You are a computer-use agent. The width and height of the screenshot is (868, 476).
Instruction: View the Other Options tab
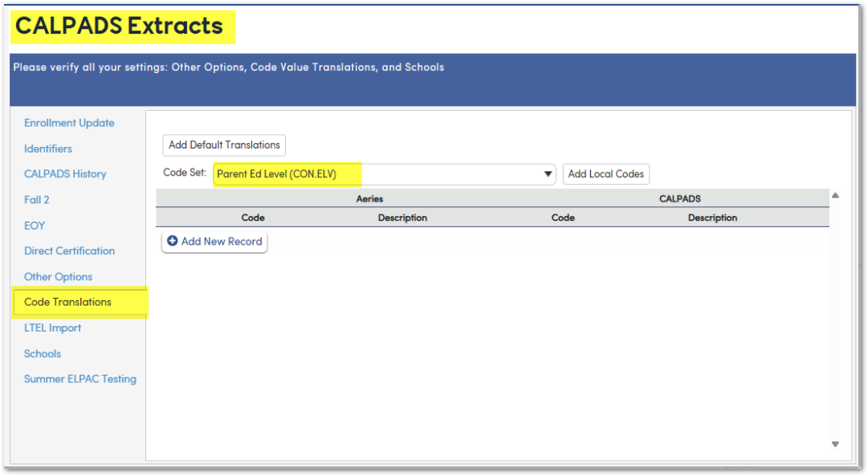point(58,277)
